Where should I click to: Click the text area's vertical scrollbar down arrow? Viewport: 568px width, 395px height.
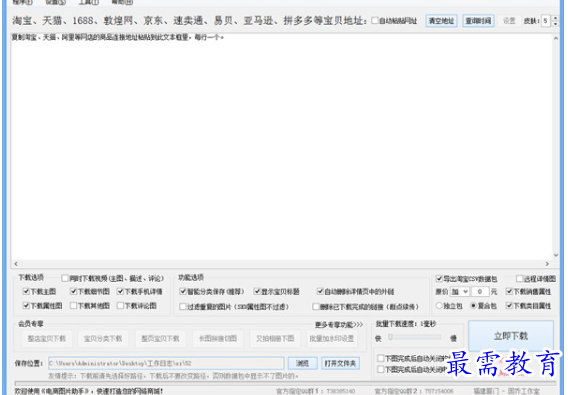click(556, 255)
